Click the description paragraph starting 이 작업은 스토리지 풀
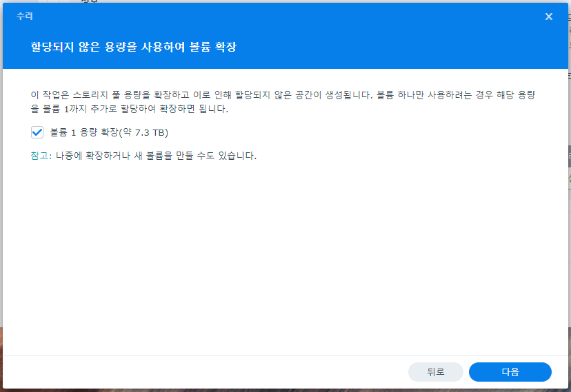Screen dimensions: 571x392 tap(283, 102)
